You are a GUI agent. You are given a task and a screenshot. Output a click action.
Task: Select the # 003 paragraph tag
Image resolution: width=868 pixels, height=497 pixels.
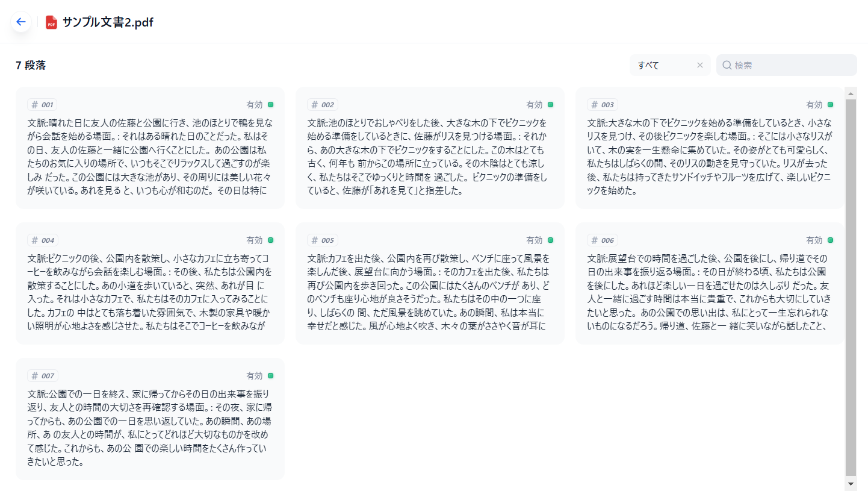[x=603, y=105]
